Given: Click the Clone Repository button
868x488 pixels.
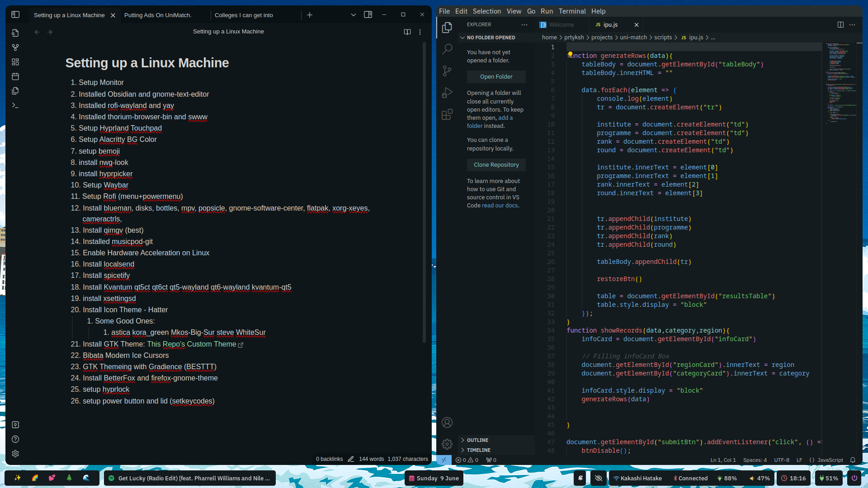Looking at the screenshot, I should (496, 165).
